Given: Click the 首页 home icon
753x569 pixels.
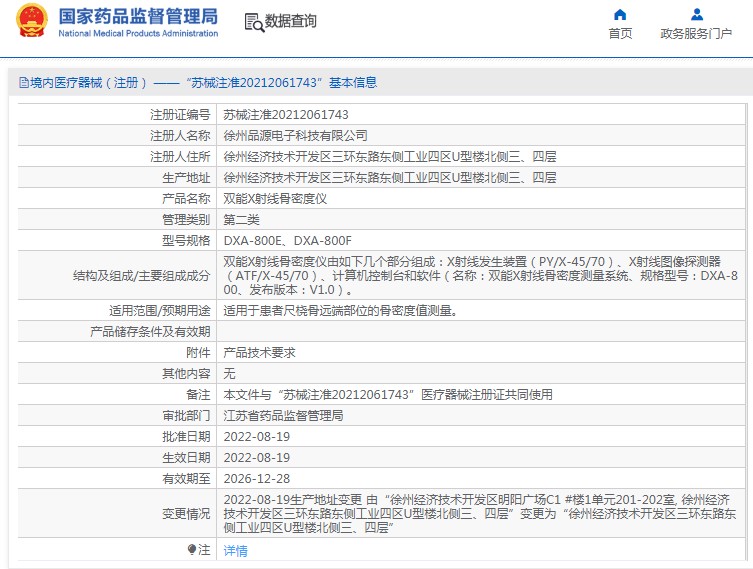Looking at the screenshot, I should tap(620, 14).
